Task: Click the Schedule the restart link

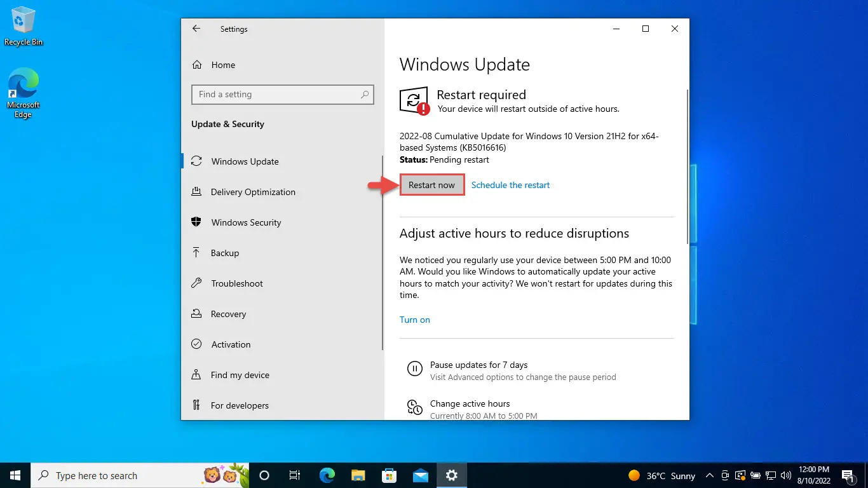Action: point(510,185)
